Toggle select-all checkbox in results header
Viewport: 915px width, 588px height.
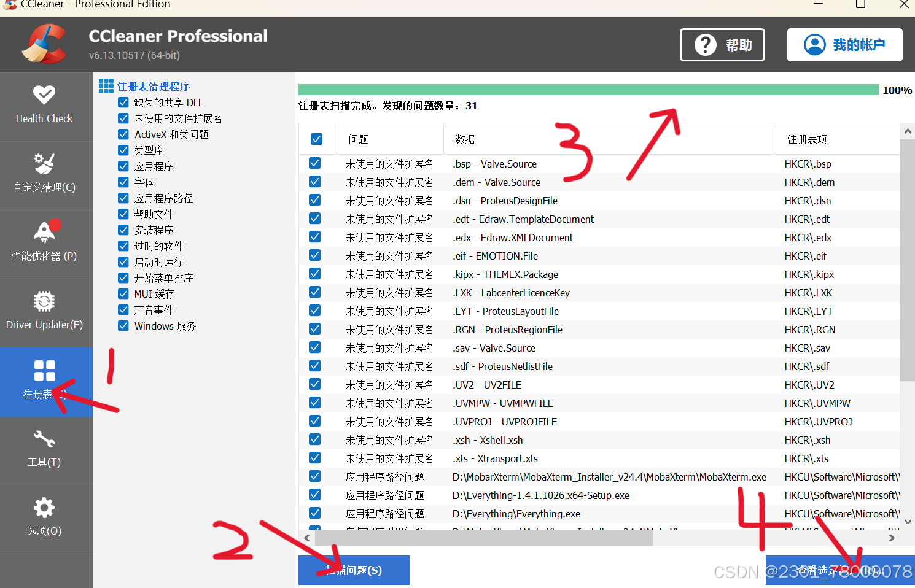tap(317, 139)
